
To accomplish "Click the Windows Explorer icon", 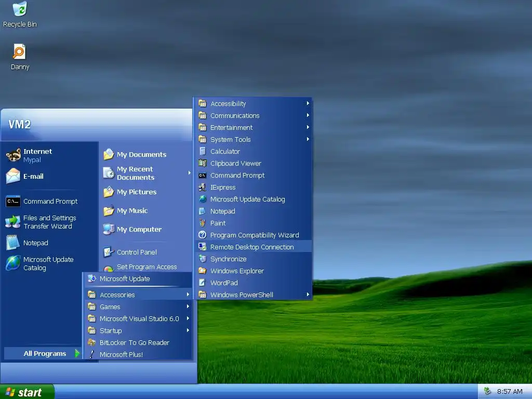I will [203, 271].
